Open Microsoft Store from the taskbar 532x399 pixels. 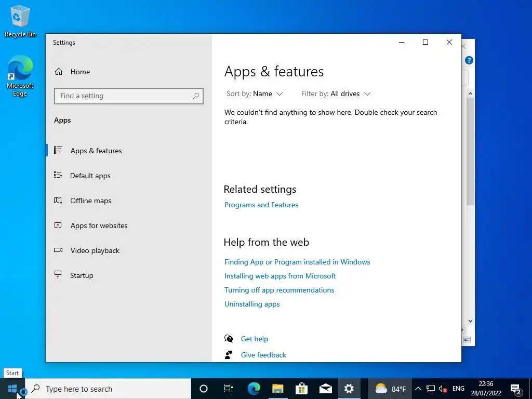point(301,389)
